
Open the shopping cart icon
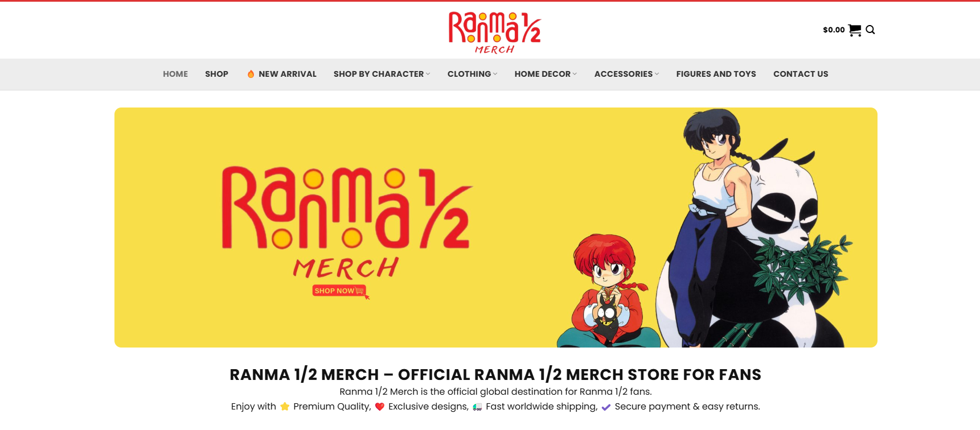click(854, 30)
